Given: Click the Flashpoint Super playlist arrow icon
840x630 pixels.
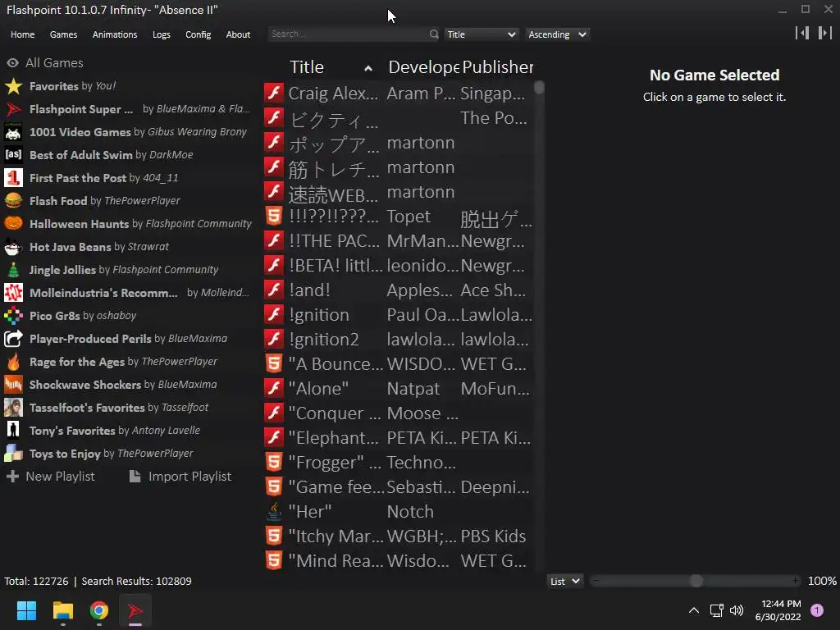Looking at the screenshot, I should coord(13,109).
